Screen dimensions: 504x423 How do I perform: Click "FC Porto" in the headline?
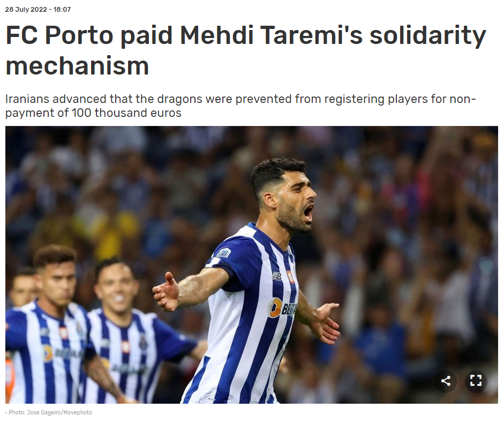[x=59, y=35]
